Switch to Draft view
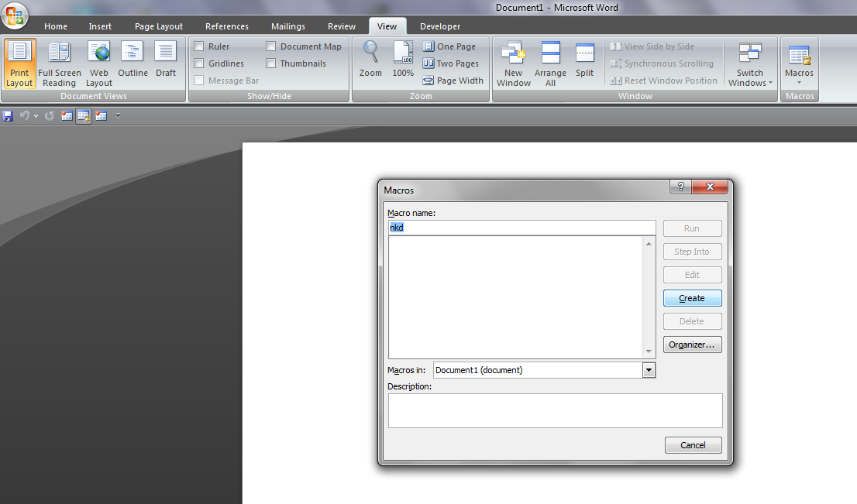 [x=166, y=59]
